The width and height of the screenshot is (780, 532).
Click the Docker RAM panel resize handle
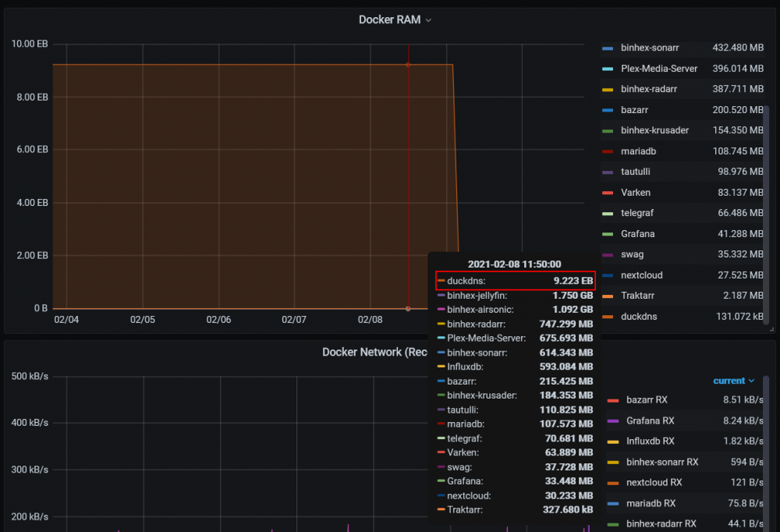coord(772,329)
